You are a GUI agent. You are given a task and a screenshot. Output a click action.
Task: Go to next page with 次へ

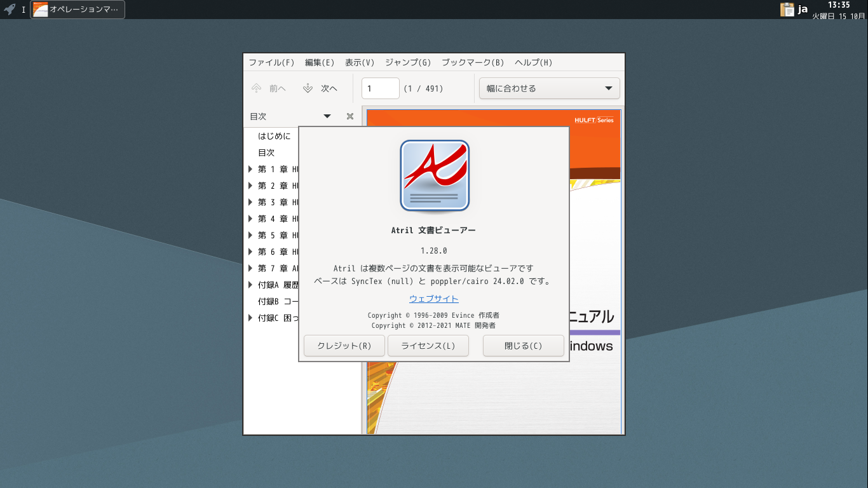coord(320,88)
